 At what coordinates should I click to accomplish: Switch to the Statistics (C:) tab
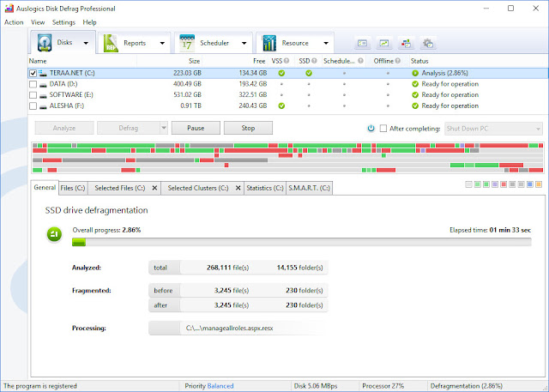(x=265, y=188)
